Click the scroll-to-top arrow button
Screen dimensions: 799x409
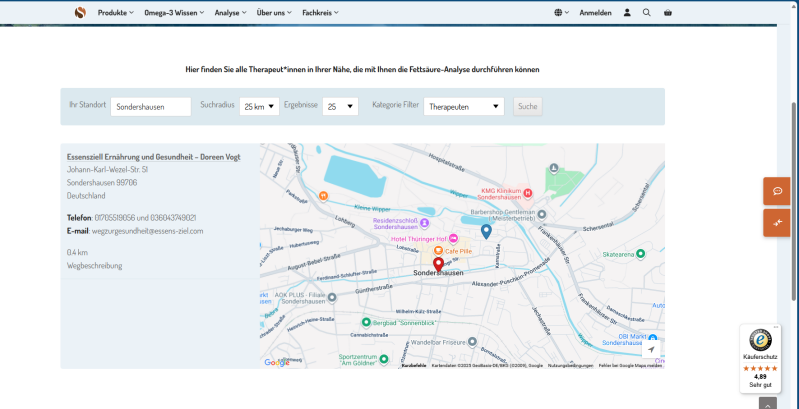pyautogui.click(x=767, y=403)
